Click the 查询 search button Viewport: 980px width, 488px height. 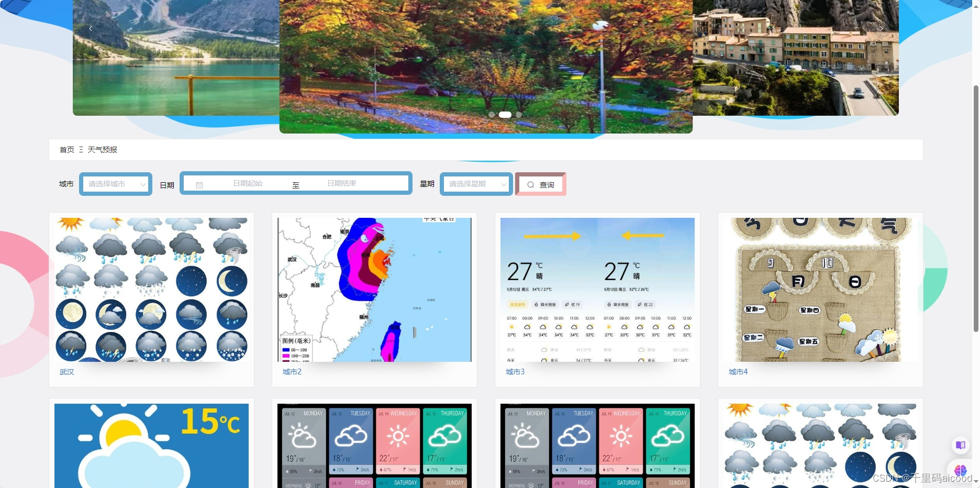(541, 184)
